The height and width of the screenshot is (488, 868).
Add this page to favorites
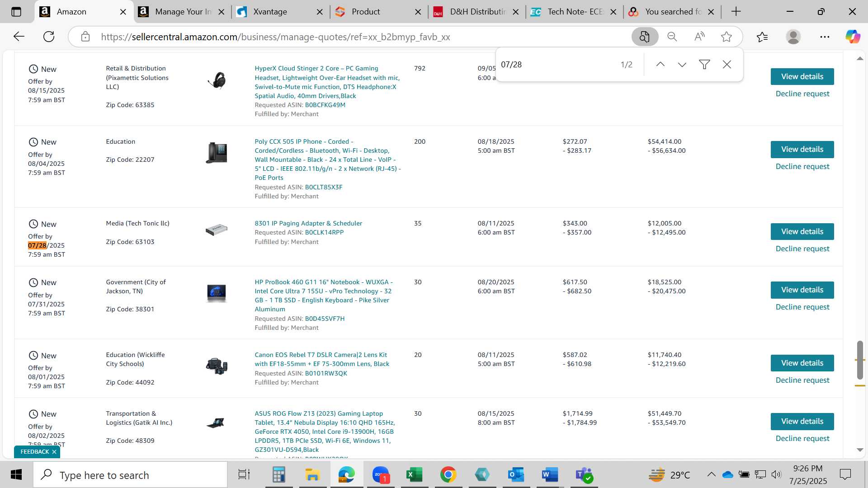(x=726, y=37)
